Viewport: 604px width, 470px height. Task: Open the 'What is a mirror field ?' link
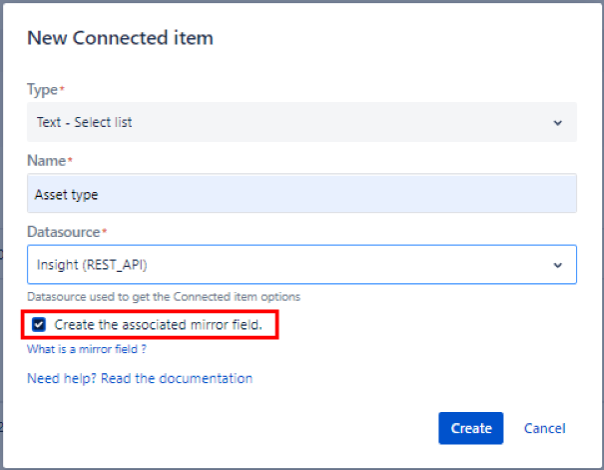(x=87, y=349)
